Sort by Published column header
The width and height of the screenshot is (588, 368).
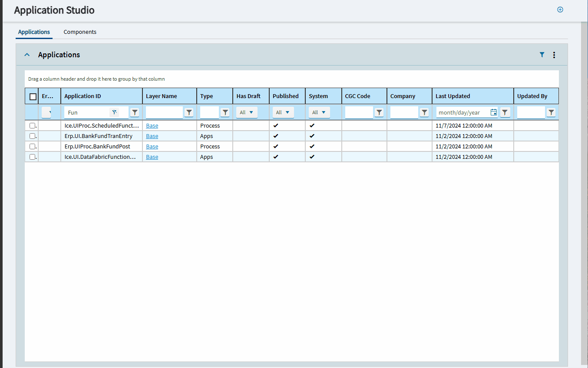287,96
